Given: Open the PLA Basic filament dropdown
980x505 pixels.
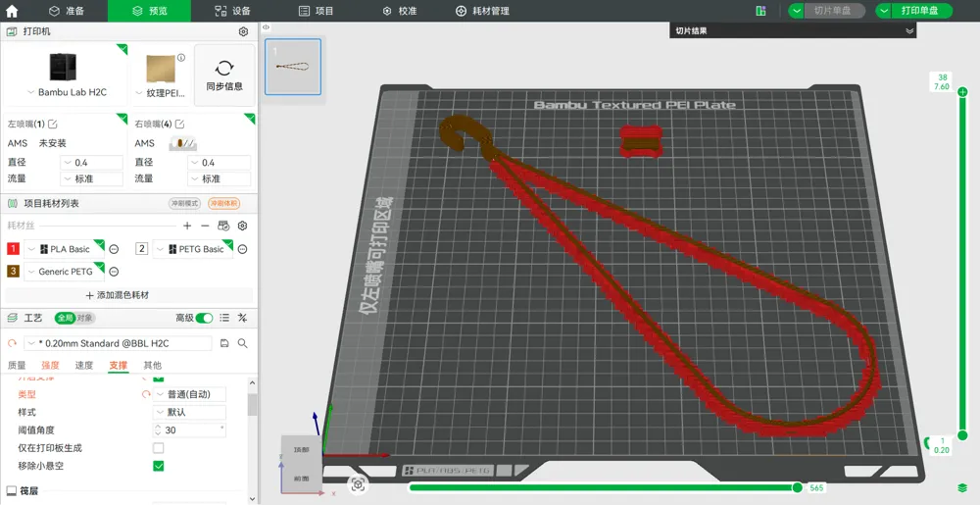Looking at the screenshot, I should [65, 249].
